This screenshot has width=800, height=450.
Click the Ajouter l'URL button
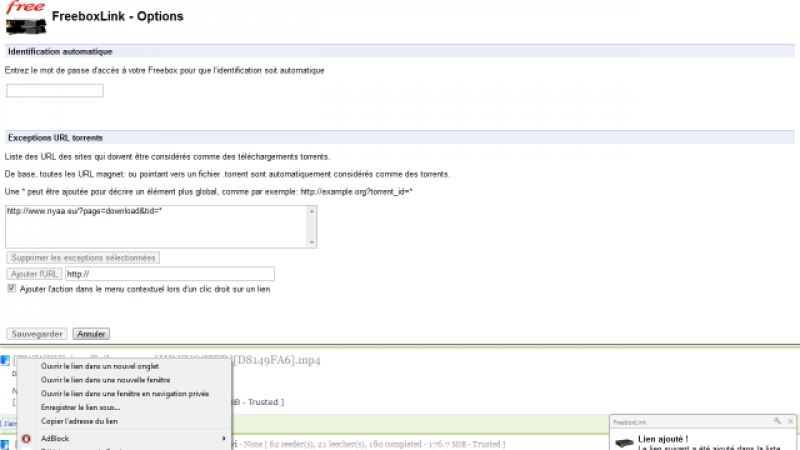[x=34, y=274]
